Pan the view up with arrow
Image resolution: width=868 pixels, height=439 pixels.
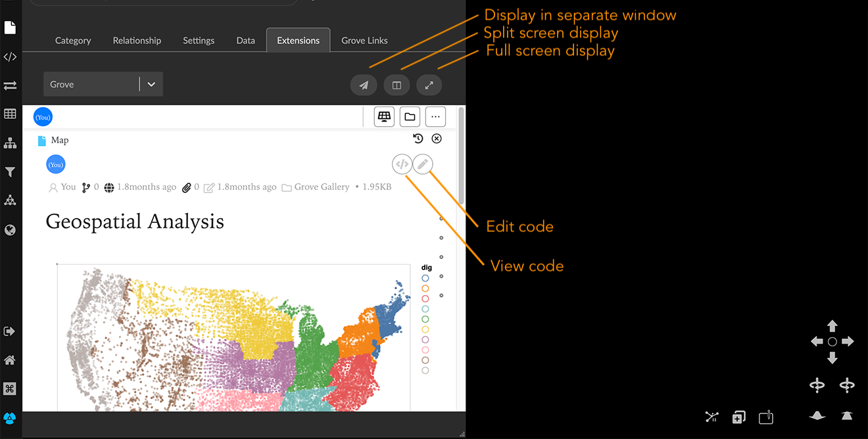click(x=832, y=327)
